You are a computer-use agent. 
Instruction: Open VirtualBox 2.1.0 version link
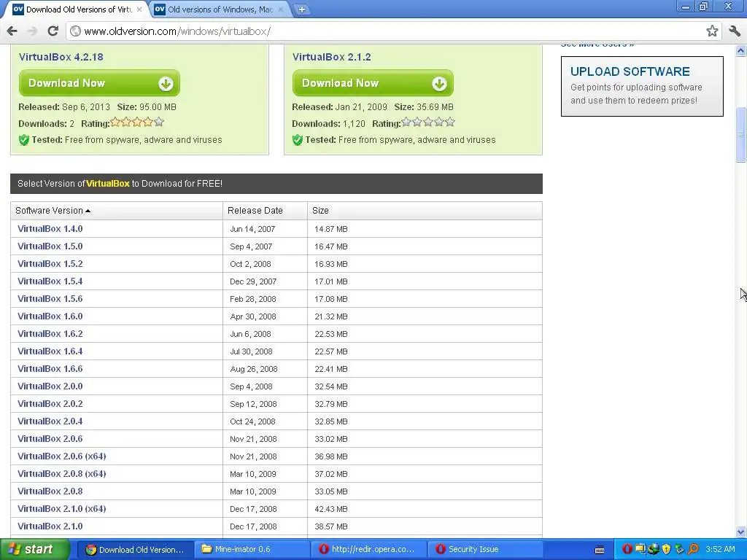(x=50, y=526)
